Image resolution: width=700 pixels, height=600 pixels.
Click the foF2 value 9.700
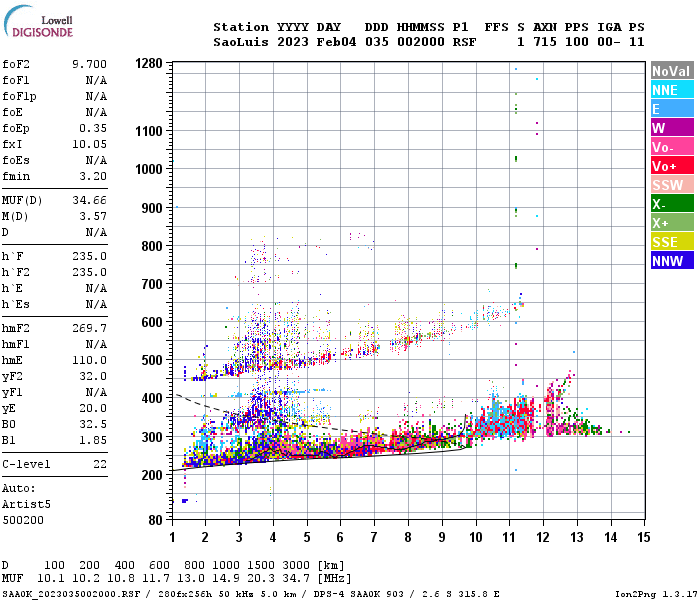click(x=89, y=64)
